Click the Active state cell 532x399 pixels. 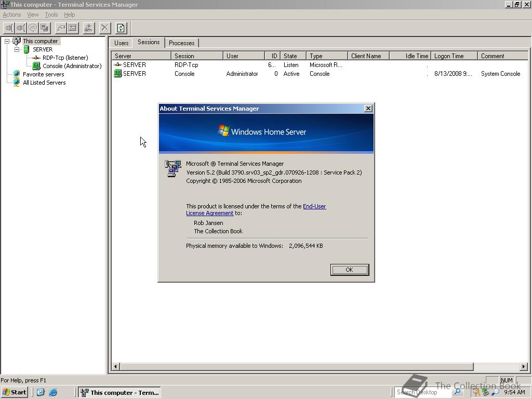[291, 74]
